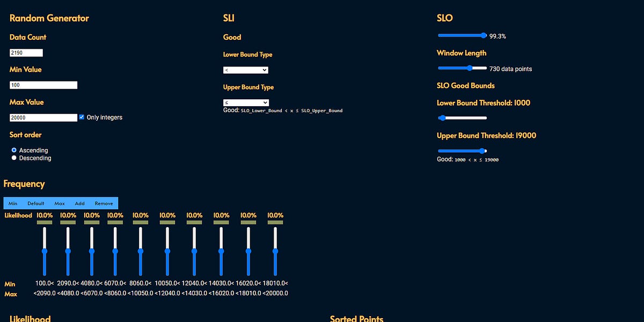Click the Good formula under Upper Bound Type
The image size is (644, 322).
pos(283,111)
